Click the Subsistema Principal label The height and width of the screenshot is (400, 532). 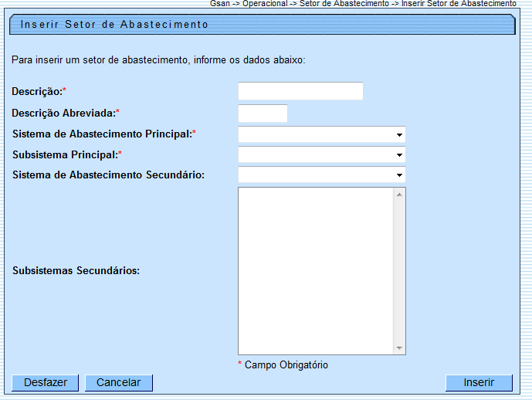[65, 154]
